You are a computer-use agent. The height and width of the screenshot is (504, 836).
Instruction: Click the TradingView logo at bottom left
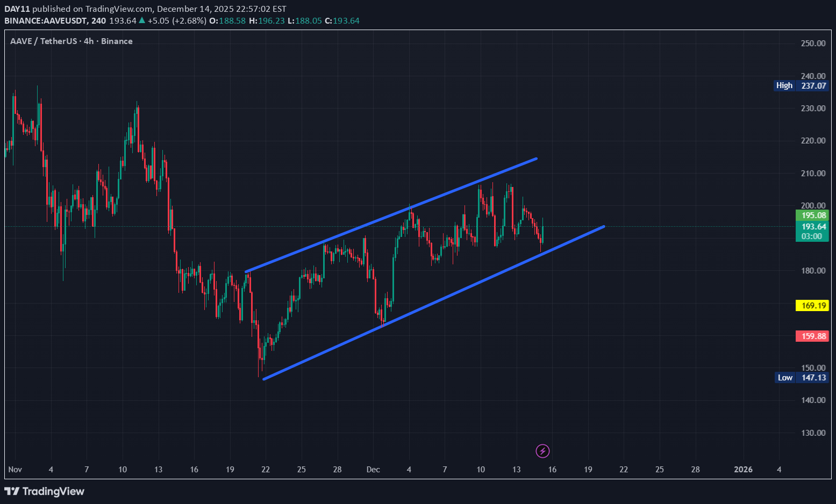(44, 491)
